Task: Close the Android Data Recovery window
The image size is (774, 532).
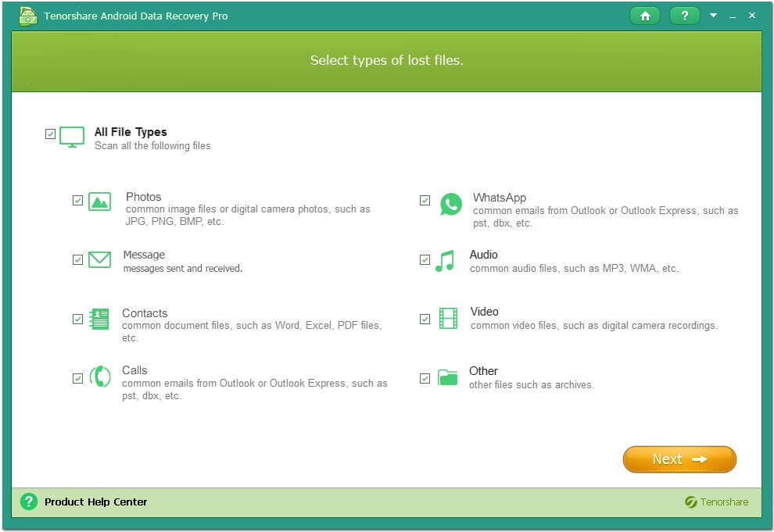Action: 752,16
